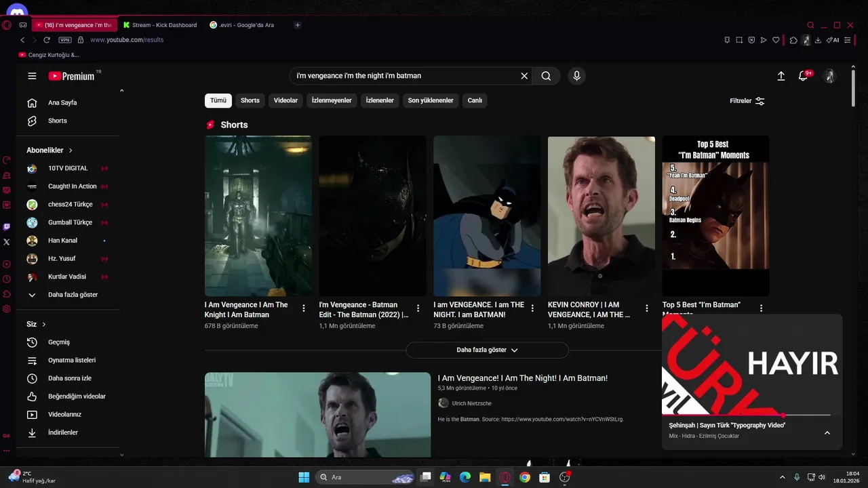Open the Opera GX menu logo

(7, 25)
